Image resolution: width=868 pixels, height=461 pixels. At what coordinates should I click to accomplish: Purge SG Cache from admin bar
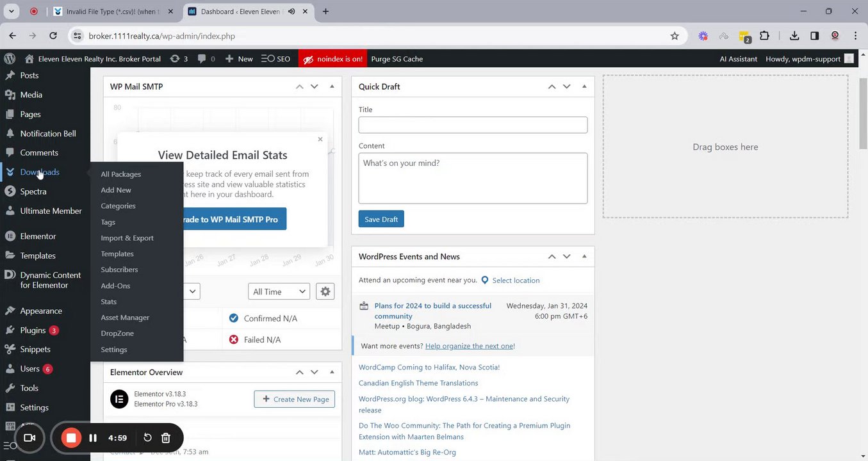click(x=397, y=58)
